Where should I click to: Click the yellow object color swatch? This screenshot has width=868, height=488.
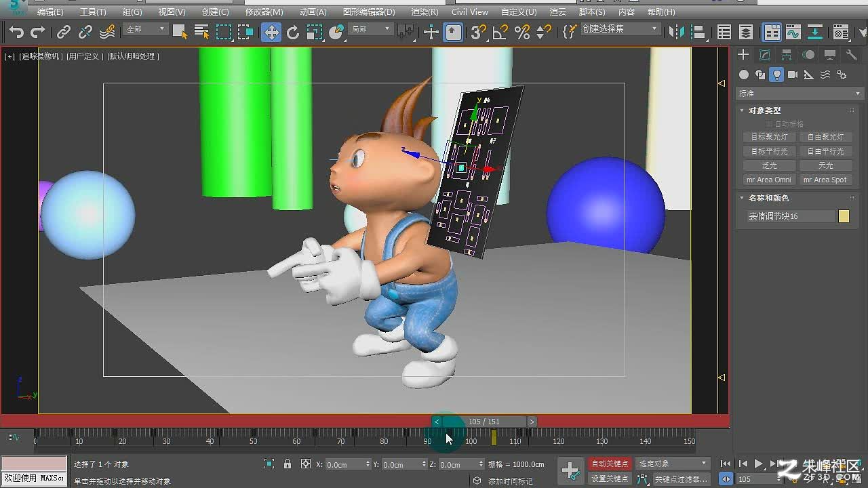click(x=844, y=216)
